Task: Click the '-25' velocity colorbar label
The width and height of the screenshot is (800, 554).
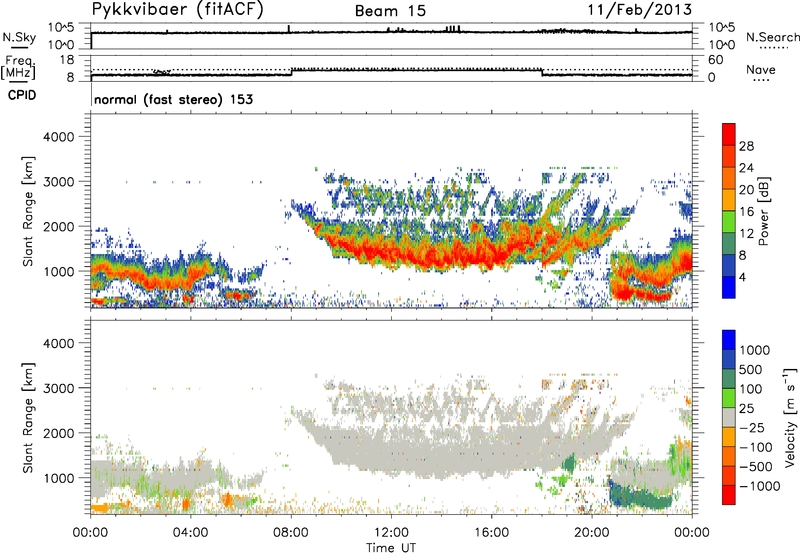Action: [x=751, y=428]
